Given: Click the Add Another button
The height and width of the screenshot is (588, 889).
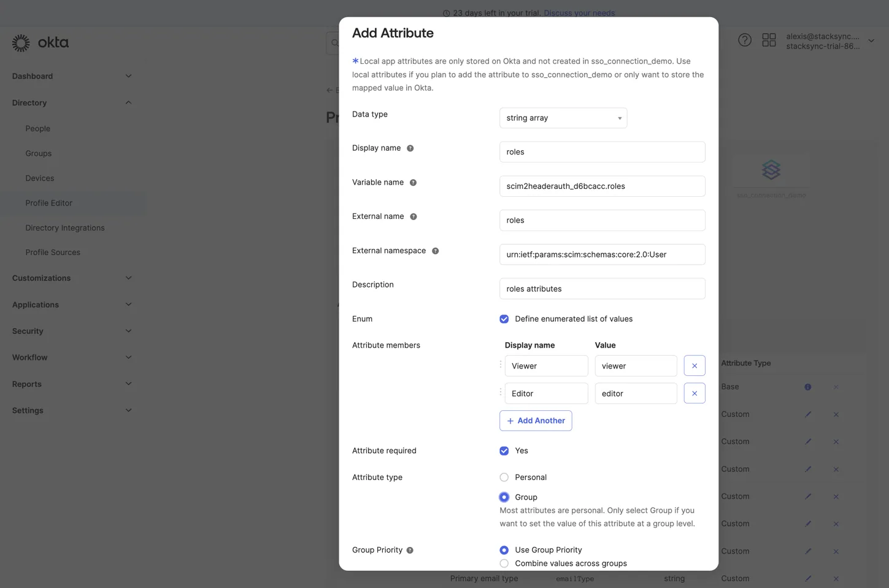Looking at the screenshot, I should tap(536, 421).
